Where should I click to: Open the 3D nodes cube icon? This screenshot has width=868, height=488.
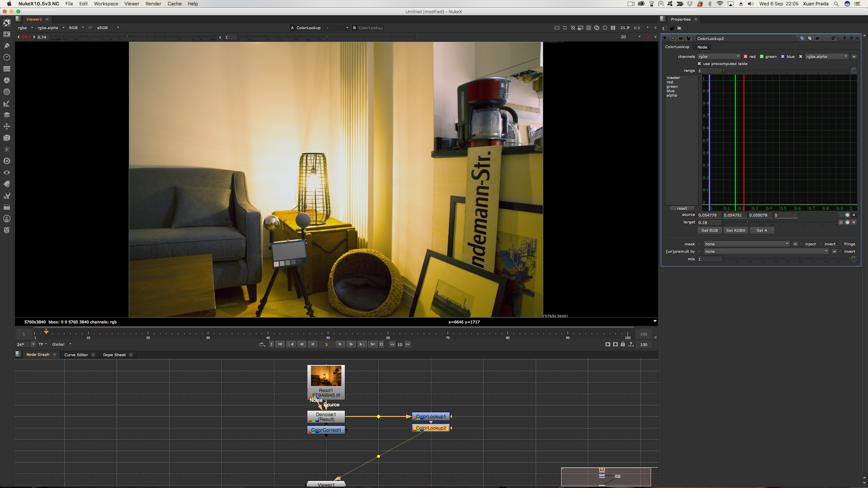tap(7, 138)
